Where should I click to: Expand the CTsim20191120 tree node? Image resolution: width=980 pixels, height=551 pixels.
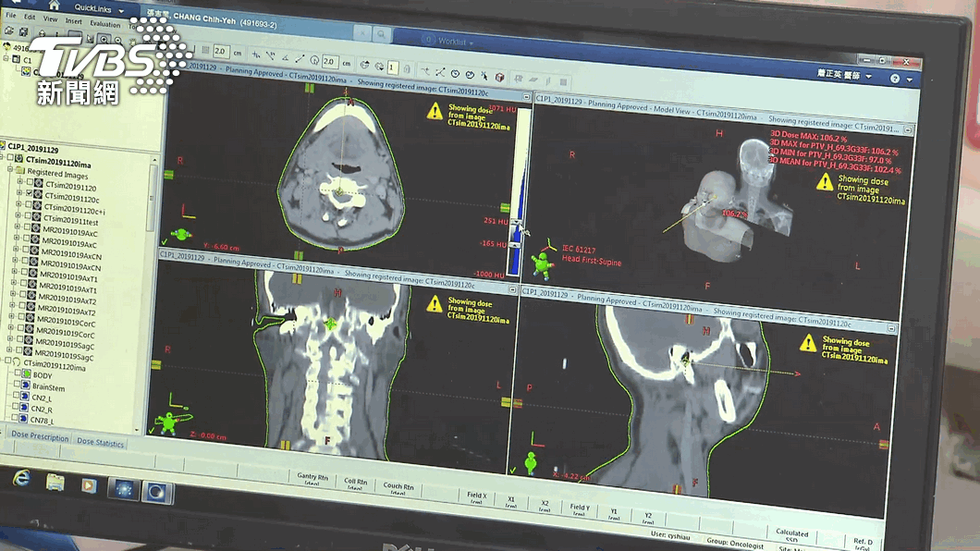pyautogui.click(x=20, y=182)
